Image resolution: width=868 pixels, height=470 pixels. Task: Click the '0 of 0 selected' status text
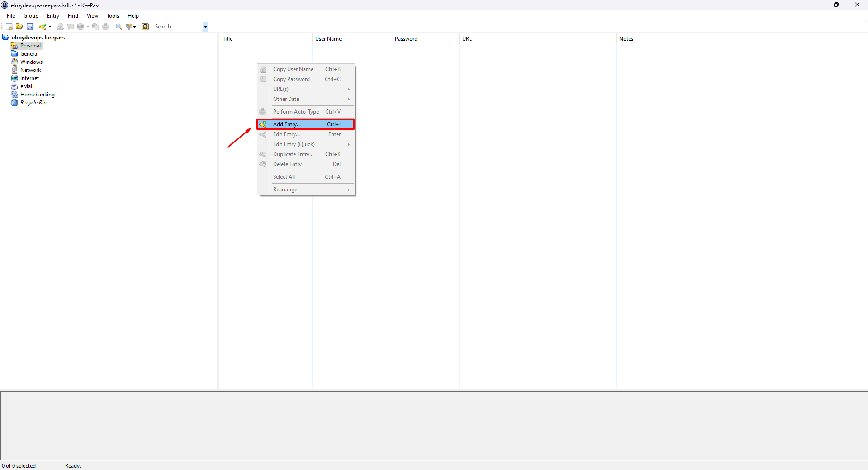coord(19,466)
